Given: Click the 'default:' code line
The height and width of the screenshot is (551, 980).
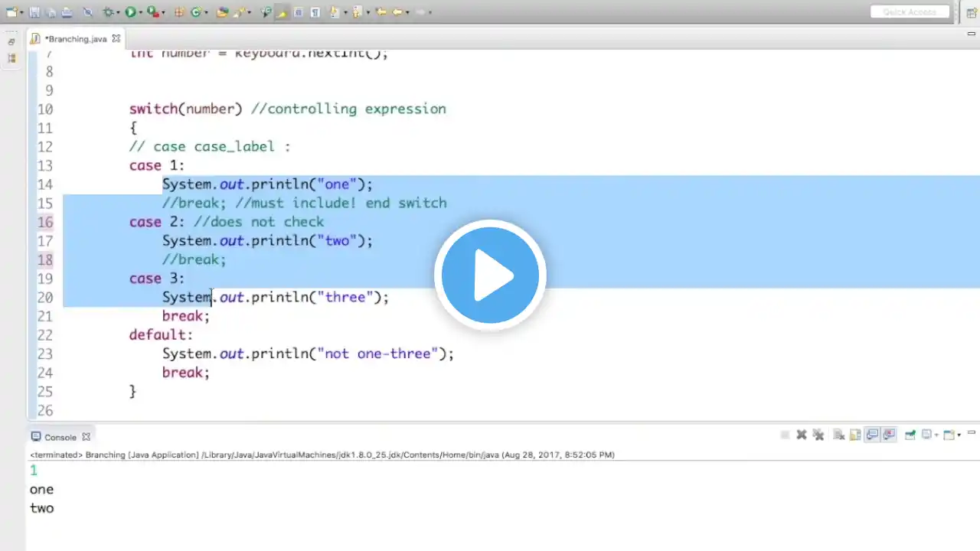Looking at the screenshot, I should click(x=161, y=334).
